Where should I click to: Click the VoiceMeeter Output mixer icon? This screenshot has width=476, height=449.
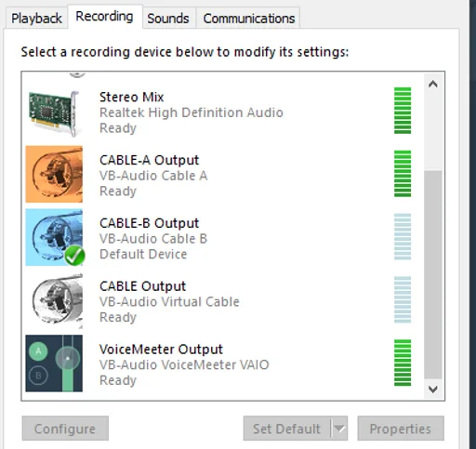point(54,363)
